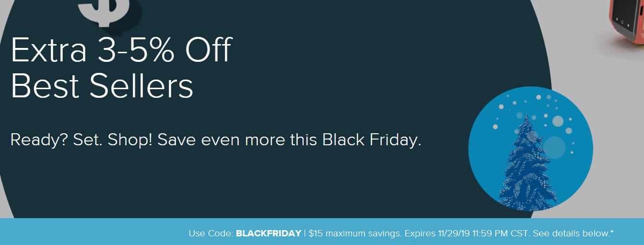Image resolution: width=644 pixels, height=245 pixels.
Task: Select the BLACKFRIDAY promo code text
Action: [269, 233]
